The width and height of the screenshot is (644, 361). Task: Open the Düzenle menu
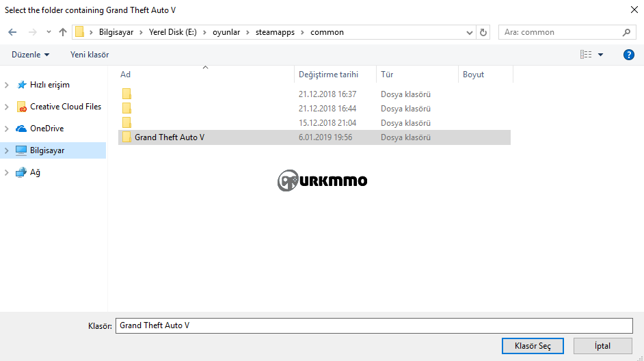[30, 55]
